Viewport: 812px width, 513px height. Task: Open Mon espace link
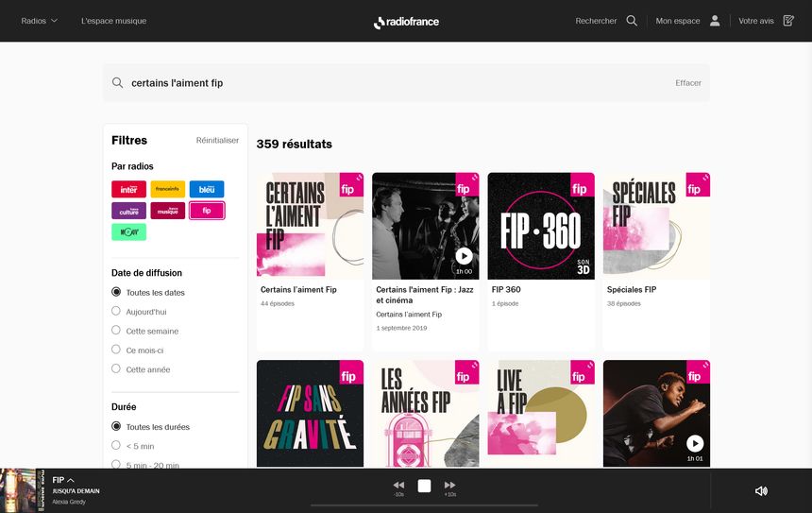tap(677, 21)
